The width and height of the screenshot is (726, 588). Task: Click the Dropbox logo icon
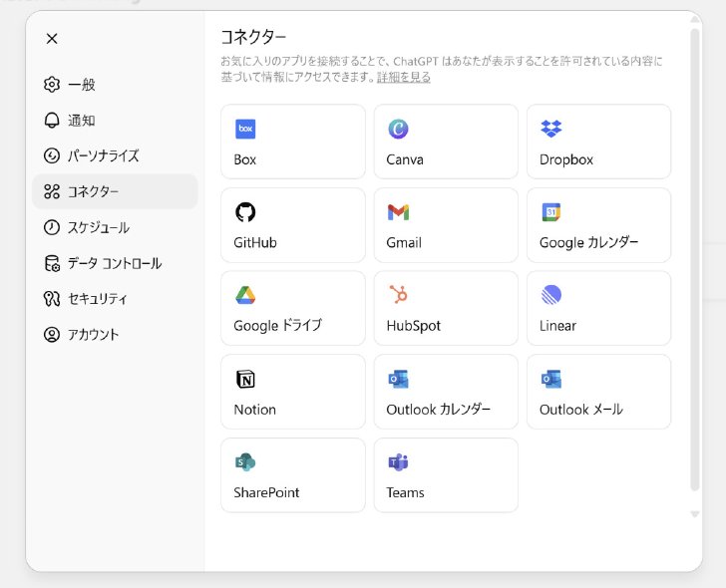(550, 129)
